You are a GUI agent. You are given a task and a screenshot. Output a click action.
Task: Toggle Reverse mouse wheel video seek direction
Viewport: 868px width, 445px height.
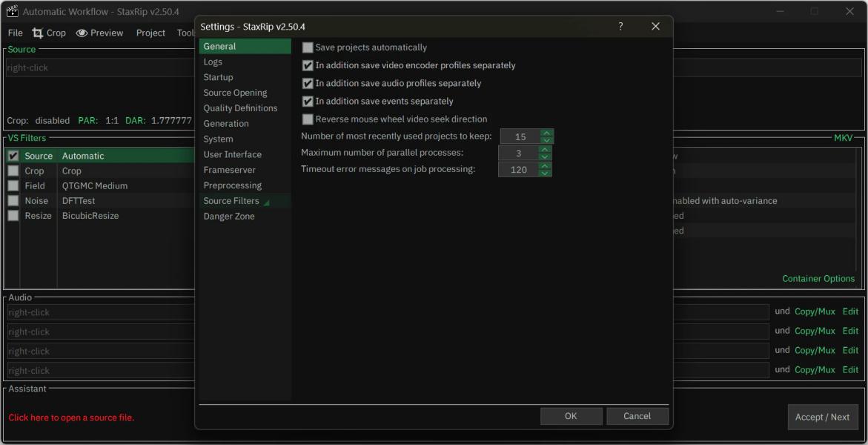pos(308,119)
